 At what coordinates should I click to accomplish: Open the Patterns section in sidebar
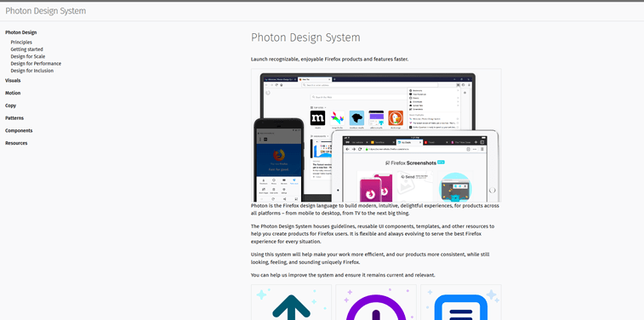coord(14,118)
